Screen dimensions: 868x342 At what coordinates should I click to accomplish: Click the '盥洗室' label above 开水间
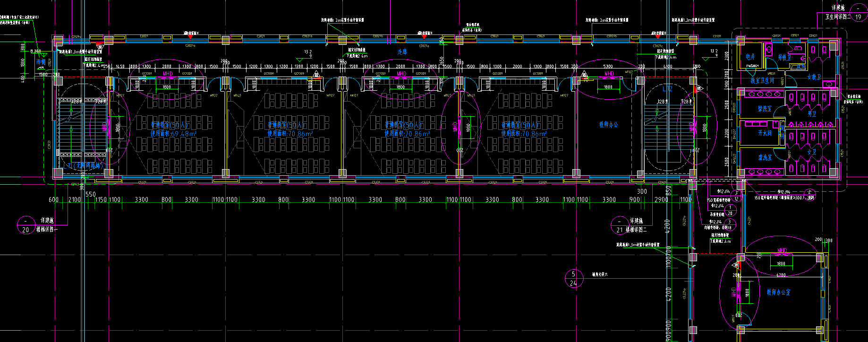[765, 109]
